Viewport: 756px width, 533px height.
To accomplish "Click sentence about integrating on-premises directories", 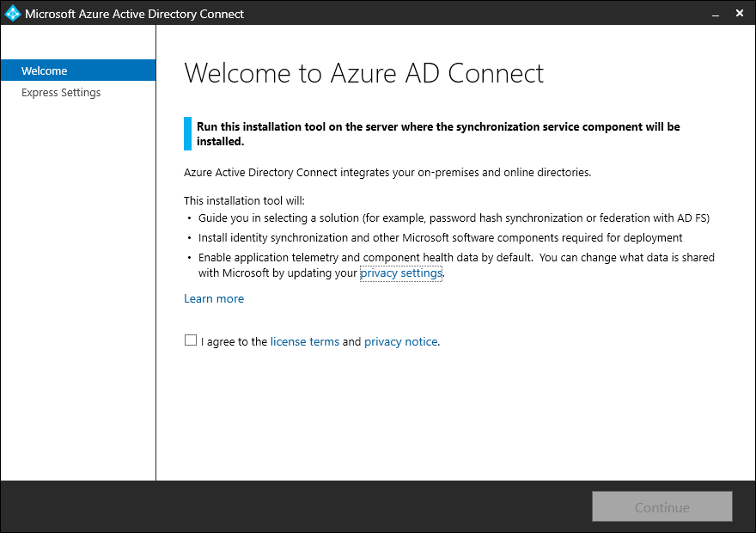I will (387, 172).
